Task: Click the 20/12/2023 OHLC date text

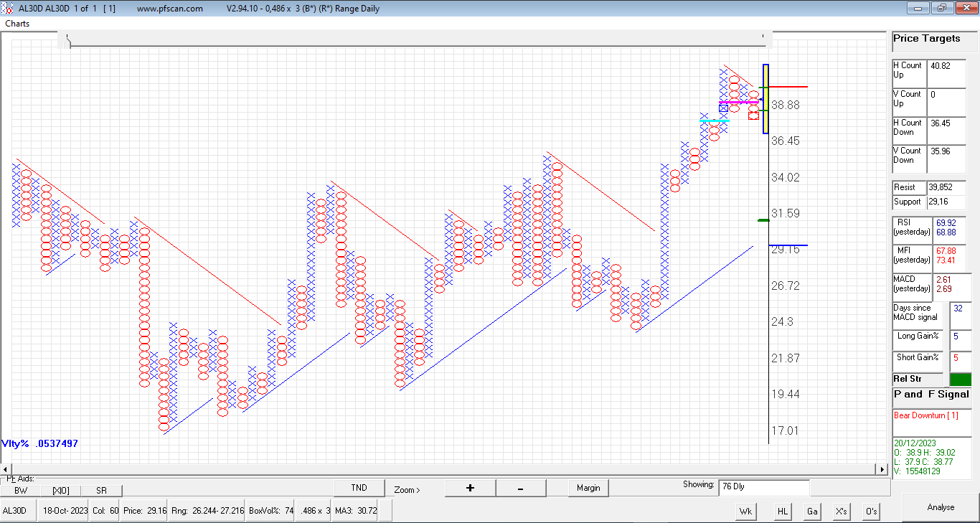Action: [914, 443]
